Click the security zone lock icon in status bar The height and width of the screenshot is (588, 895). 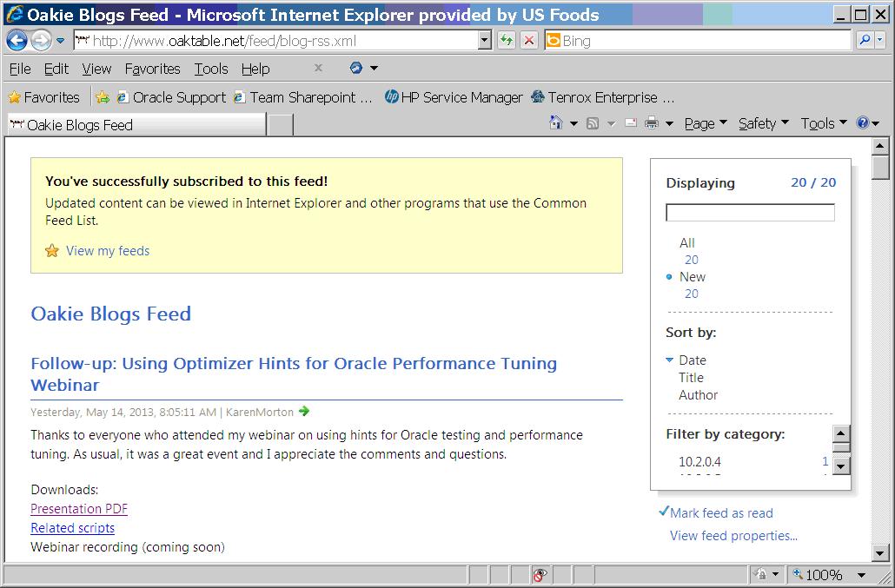[x=761, y=574]
